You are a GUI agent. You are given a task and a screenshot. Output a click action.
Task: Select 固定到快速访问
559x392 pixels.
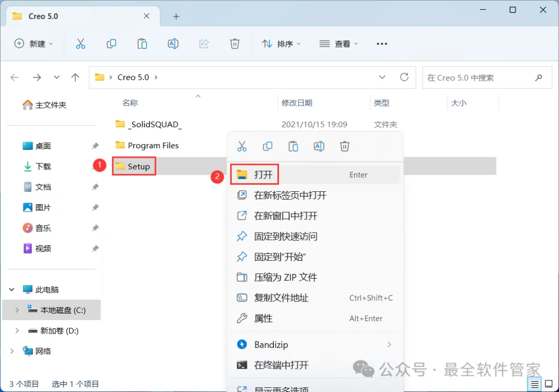(315, 236)
